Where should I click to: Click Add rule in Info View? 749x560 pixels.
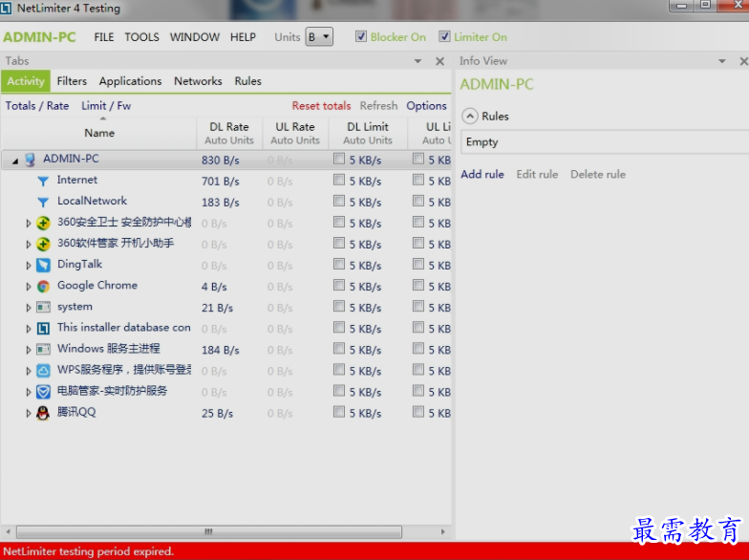point(482,174)
